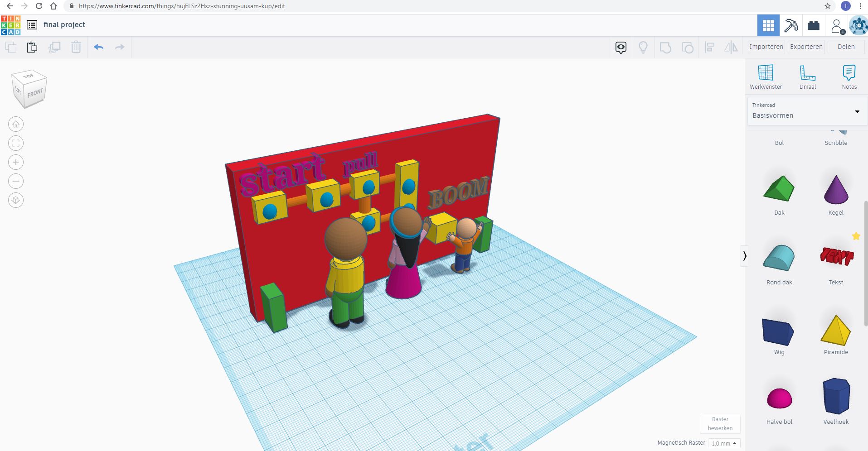Open the Basisvormen shapes dropdown
868x451 pixels.
point(806,111)
